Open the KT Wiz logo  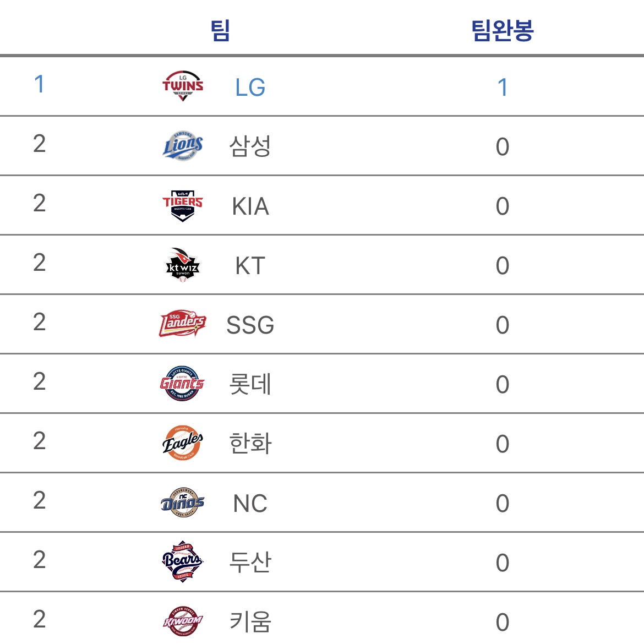point(183,265)
